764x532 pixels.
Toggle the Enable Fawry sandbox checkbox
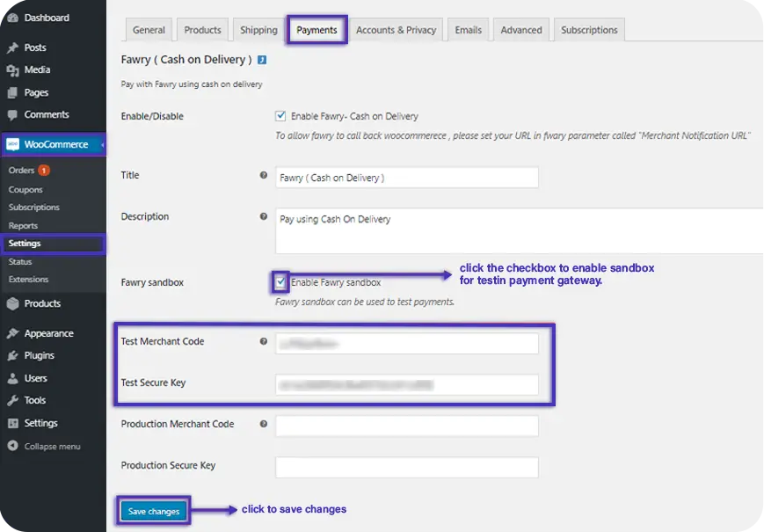pos(280,282)
